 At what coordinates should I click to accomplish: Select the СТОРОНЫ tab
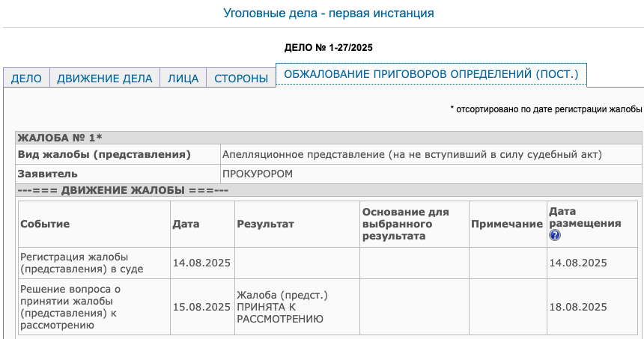[x=241, y=78]
